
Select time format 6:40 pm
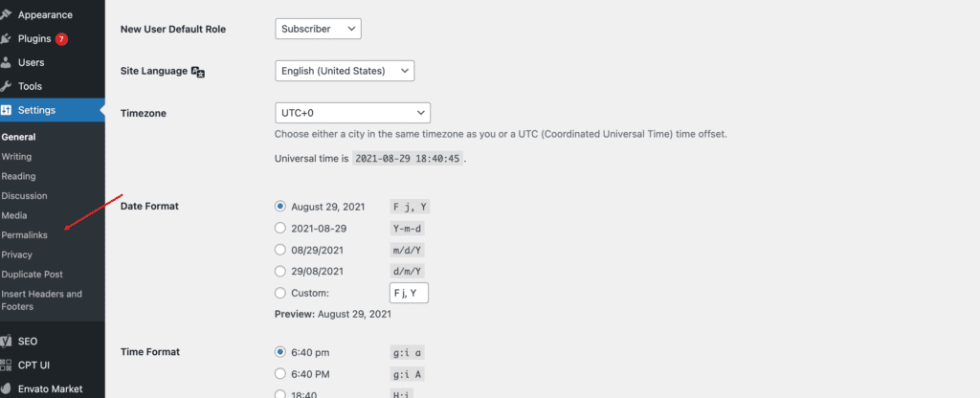click(280, 352)
